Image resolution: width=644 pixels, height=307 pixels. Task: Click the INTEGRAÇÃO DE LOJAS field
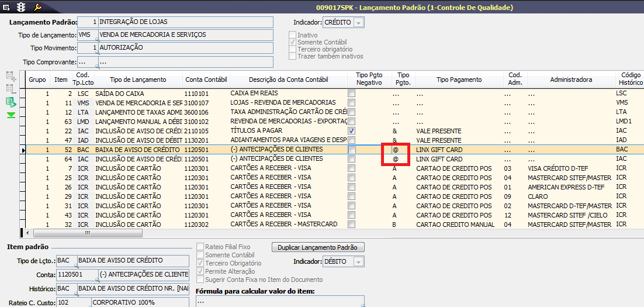click(x=186, y=22)
